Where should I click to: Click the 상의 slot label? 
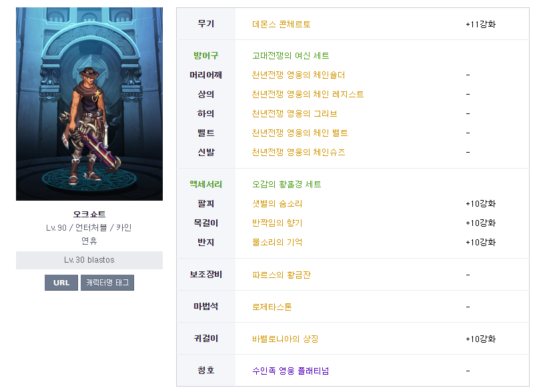206,94
